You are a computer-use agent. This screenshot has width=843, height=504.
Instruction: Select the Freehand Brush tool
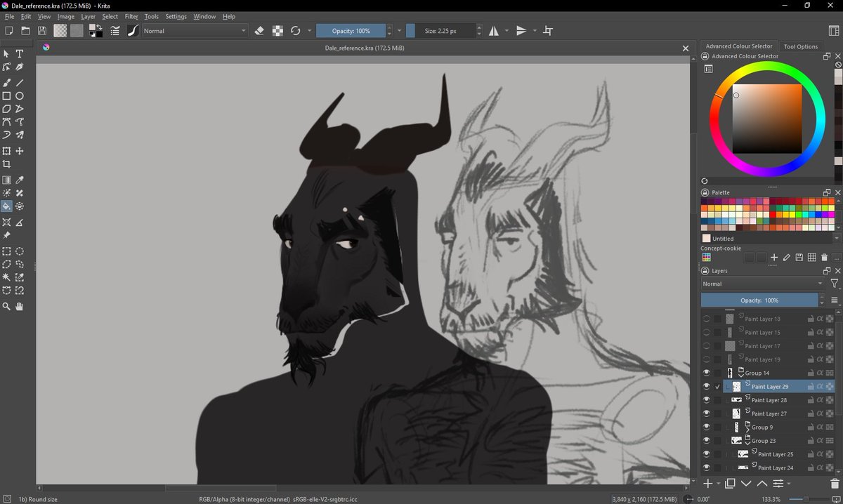[6, 82]
